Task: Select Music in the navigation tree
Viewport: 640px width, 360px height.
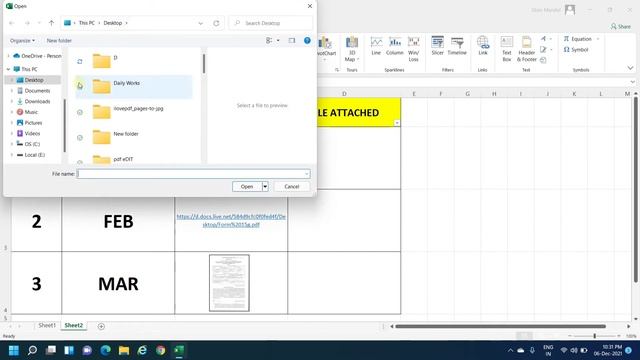Action: pos(31,112)
